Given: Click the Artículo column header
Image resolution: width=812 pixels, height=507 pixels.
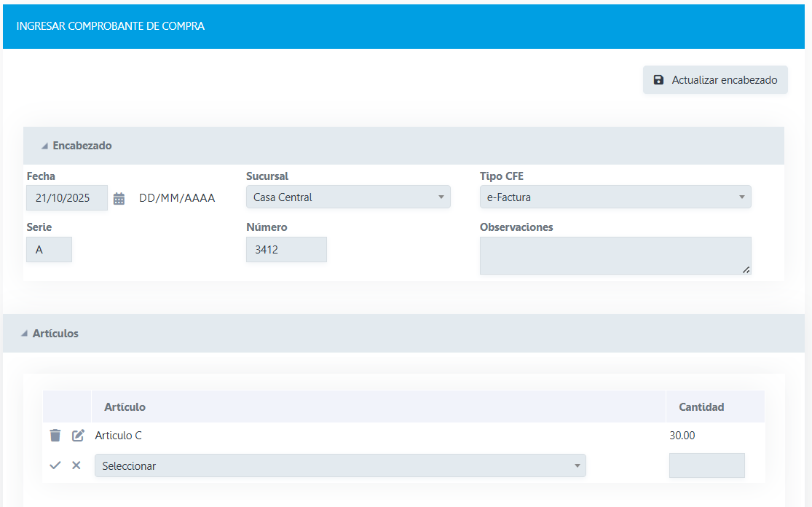Looking at the screenshot, I should point(125,407).
